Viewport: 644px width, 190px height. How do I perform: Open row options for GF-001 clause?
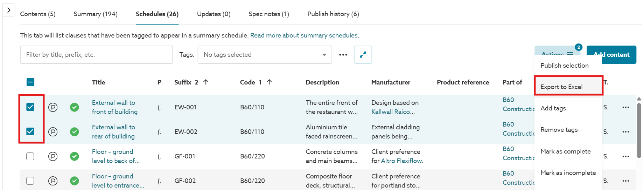pos(625,156)
